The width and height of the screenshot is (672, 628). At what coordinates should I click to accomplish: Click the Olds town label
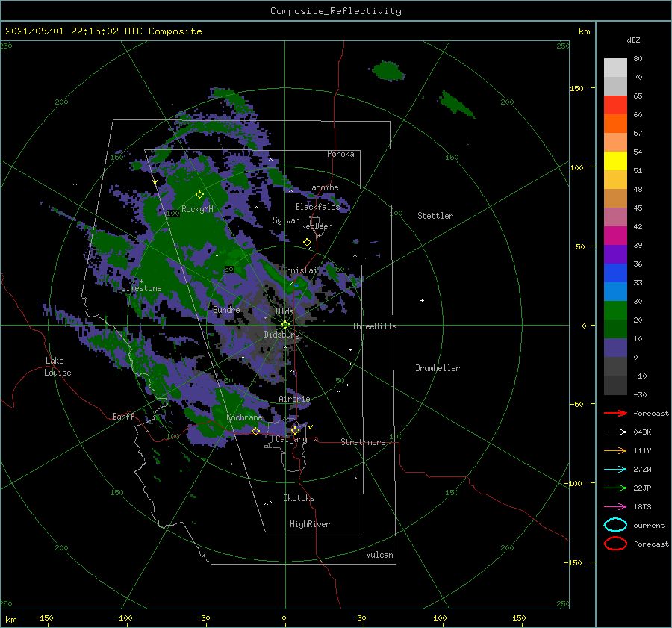(x=284, y=311)
